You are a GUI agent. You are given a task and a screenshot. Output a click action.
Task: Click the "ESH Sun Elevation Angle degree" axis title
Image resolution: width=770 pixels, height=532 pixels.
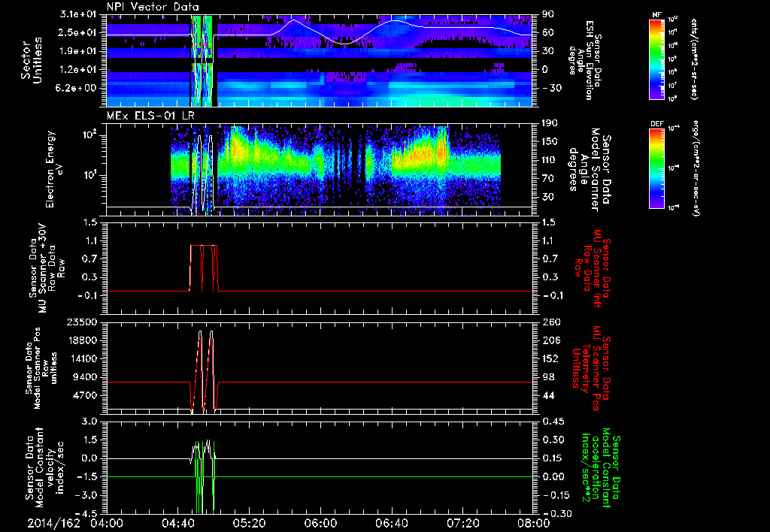pyautogui.click(x=584, y=60)
